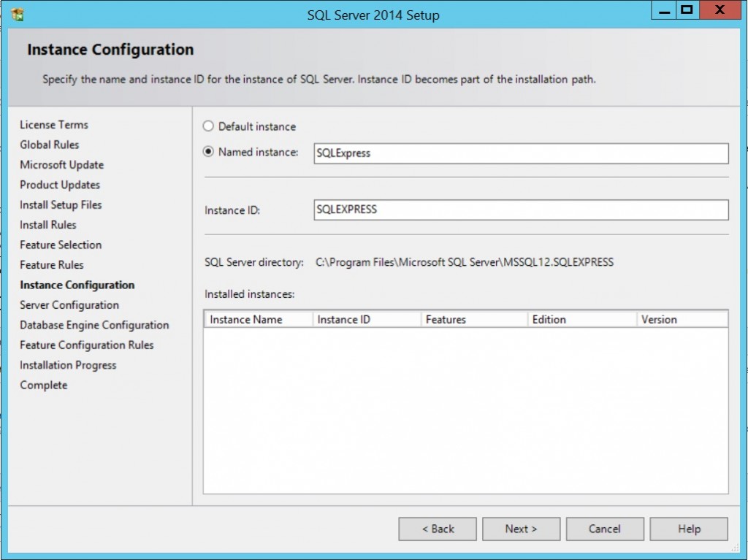Click the SQL Server setup title bar icon

point(18,15)
